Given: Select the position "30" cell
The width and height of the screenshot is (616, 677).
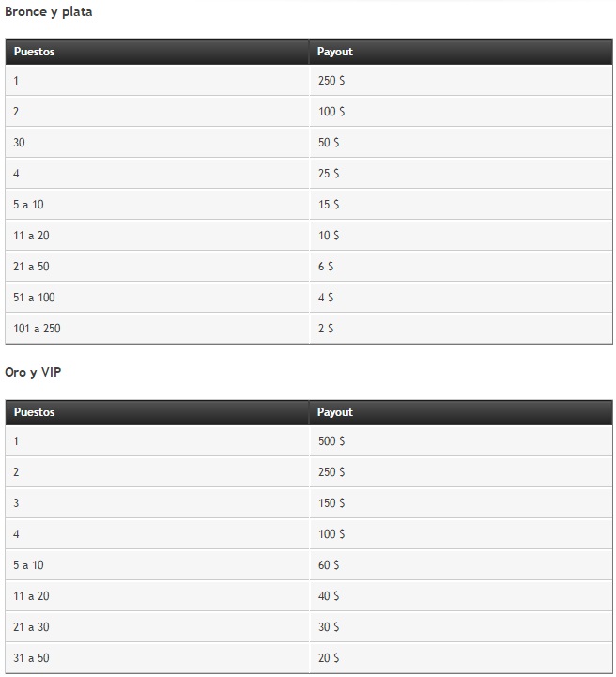Looking at the screenshot, I should coord(20,143).
